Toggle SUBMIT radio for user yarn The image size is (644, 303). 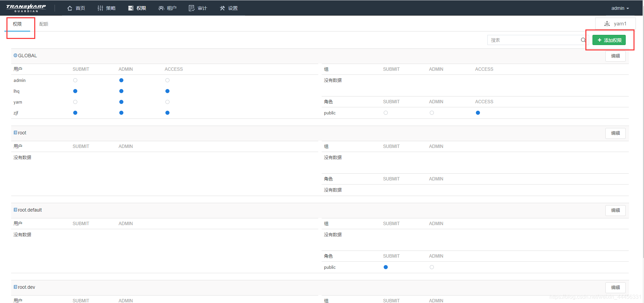coord(75,102)
